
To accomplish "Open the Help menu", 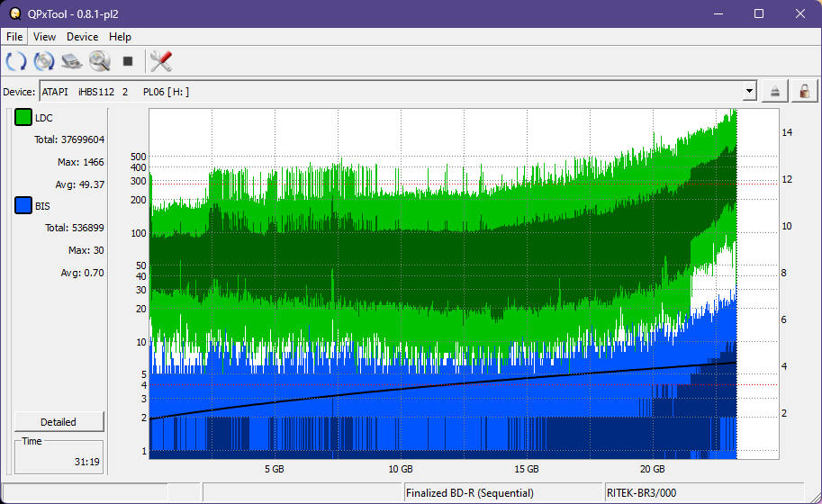I will pos(120,37).
